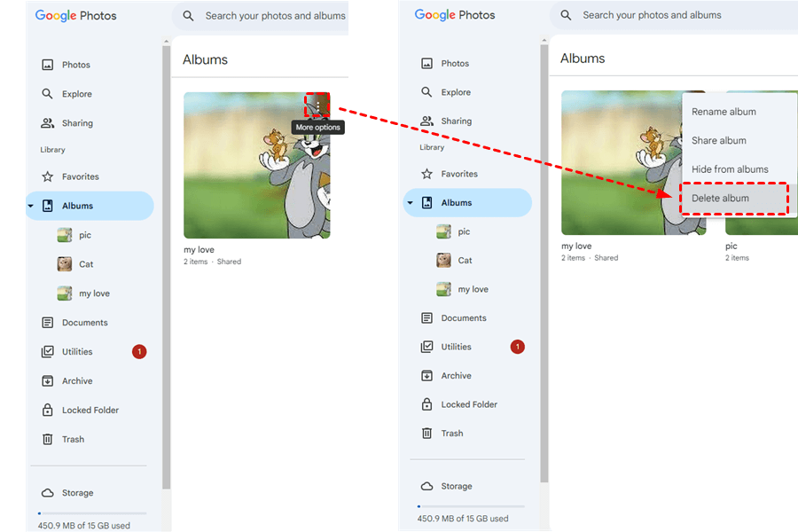Click the storage usage bar in the right screenshot

tap(471, 506)
